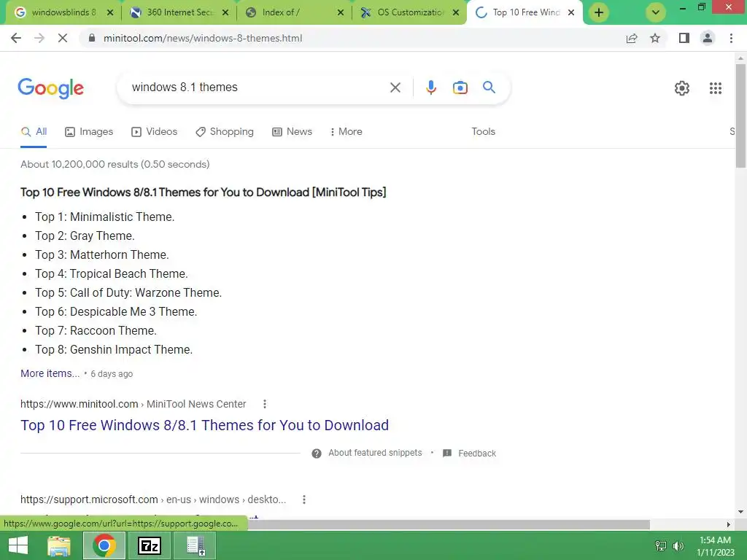Open Google quick settings gear

pyautogui.click(x=682, y=88)
